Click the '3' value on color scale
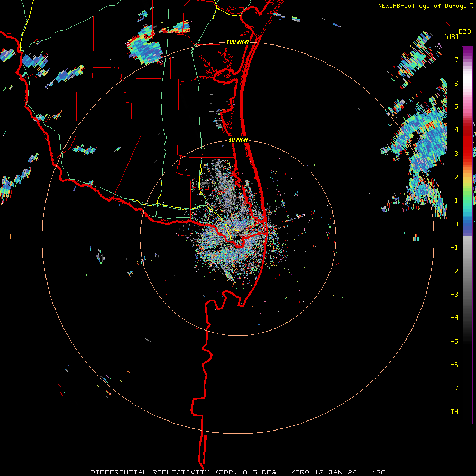The height and width of the screenshot is (476, 476). coord(456,153)
